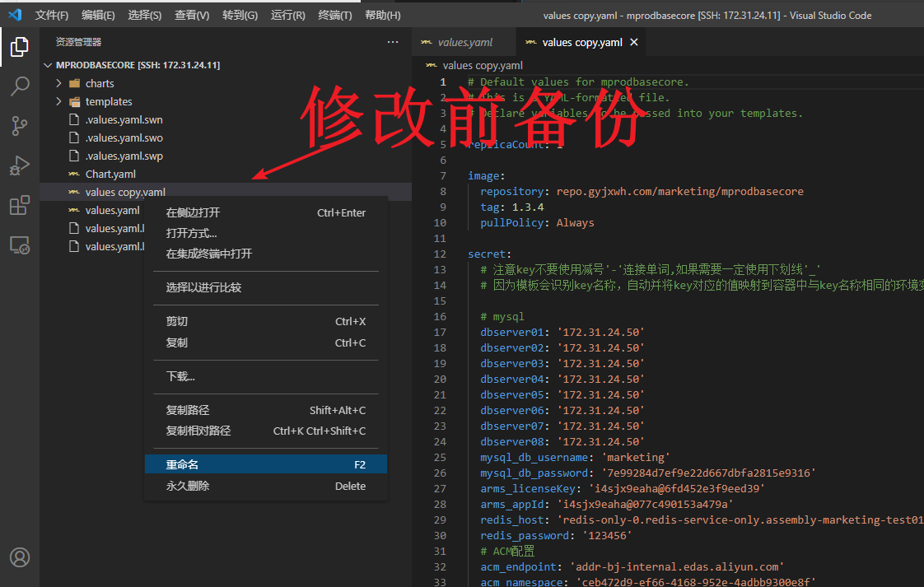
Task: Select the values copy.yaml editor tab
Action: [581, 43]
